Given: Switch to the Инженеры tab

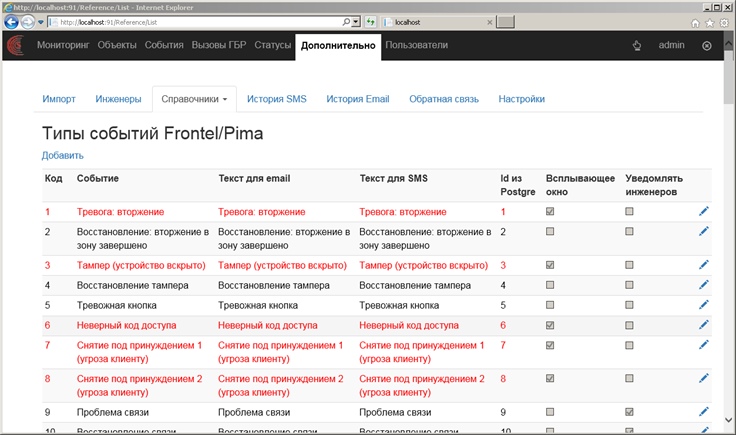Looking at the screenshot, I should pyautogui.click(x=118, y=99).
